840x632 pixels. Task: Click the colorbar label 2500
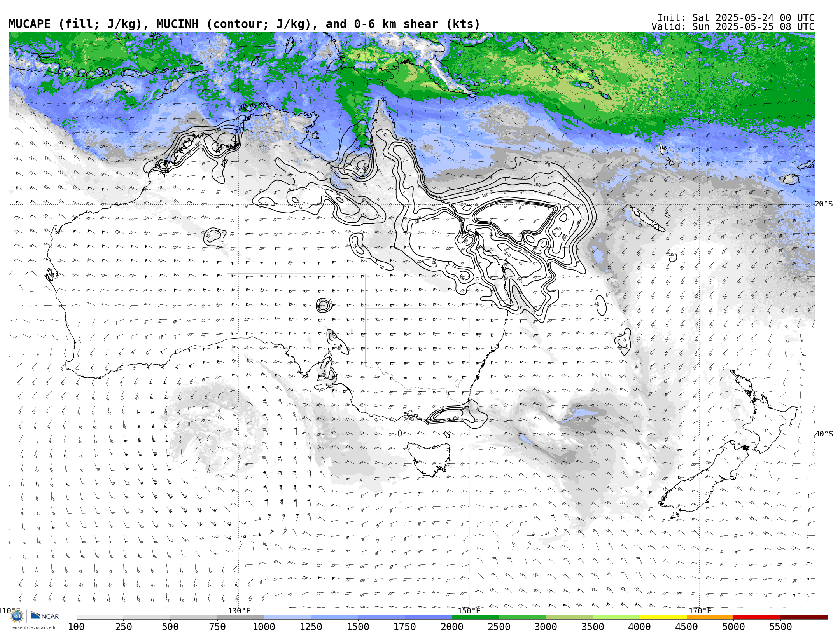click(x=499, y=627)
